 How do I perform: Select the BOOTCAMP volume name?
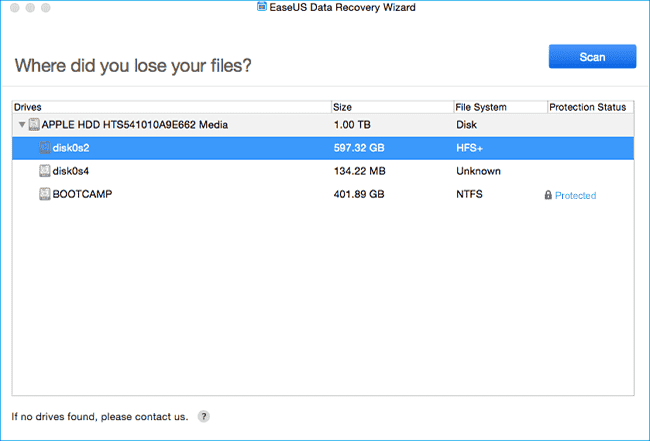click(85, 194)
